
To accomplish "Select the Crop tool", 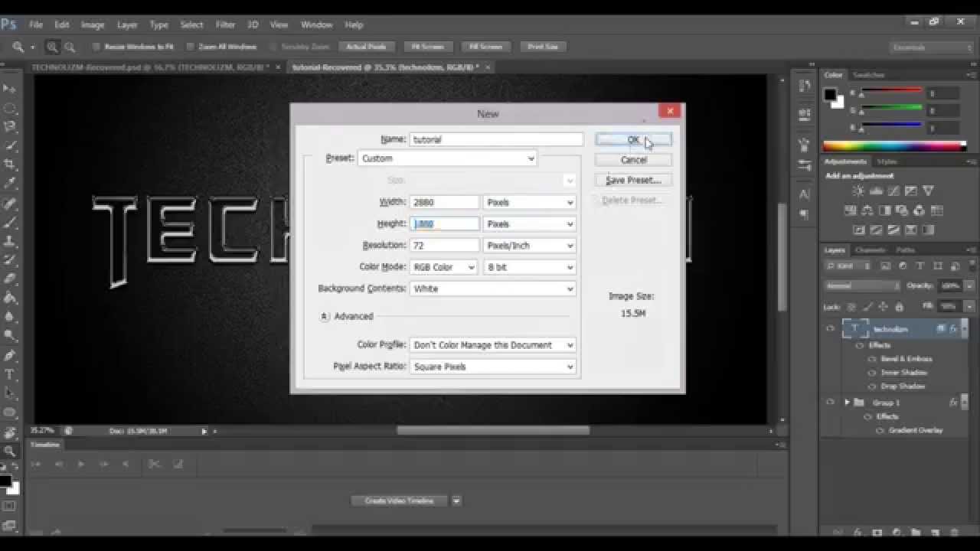I will (x=10, y=164).
